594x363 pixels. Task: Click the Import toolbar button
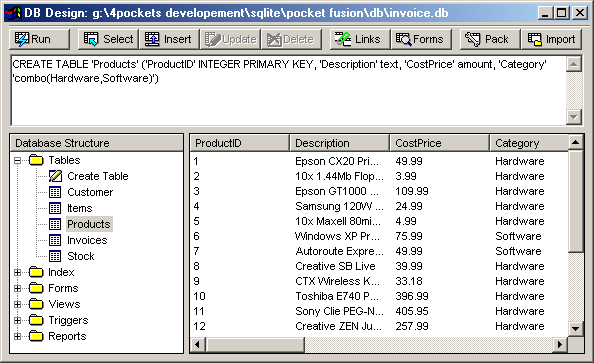(x=551, y=39)
